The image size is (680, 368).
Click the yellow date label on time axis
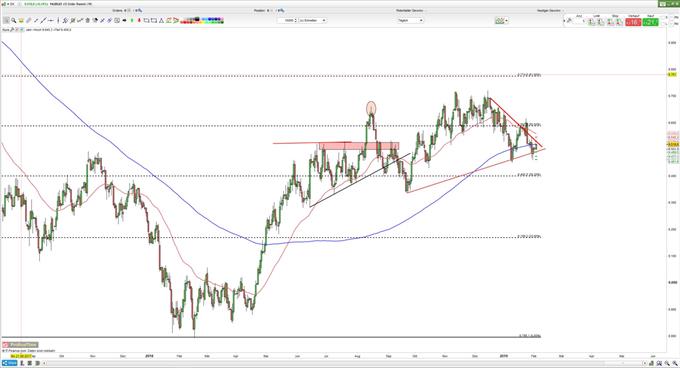tap(21, 356)
